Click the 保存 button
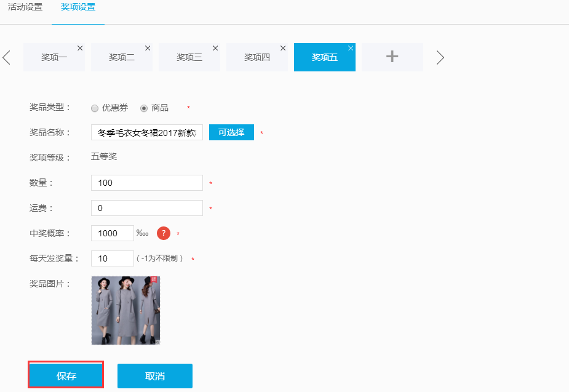 coord(66,375)
